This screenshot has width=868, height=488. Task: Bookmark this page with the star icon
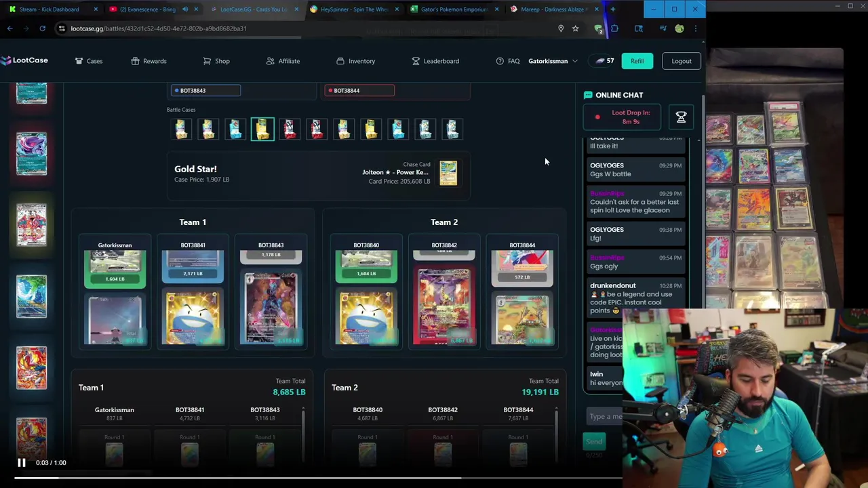pyautogui.click(x=575, y=28)
